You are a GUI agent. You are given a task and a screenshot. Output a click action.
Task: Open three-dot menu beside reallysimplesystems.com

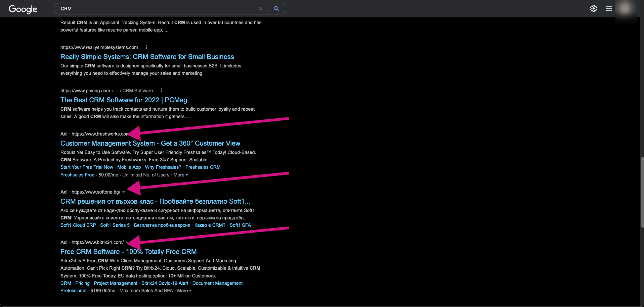pos(146,47)
